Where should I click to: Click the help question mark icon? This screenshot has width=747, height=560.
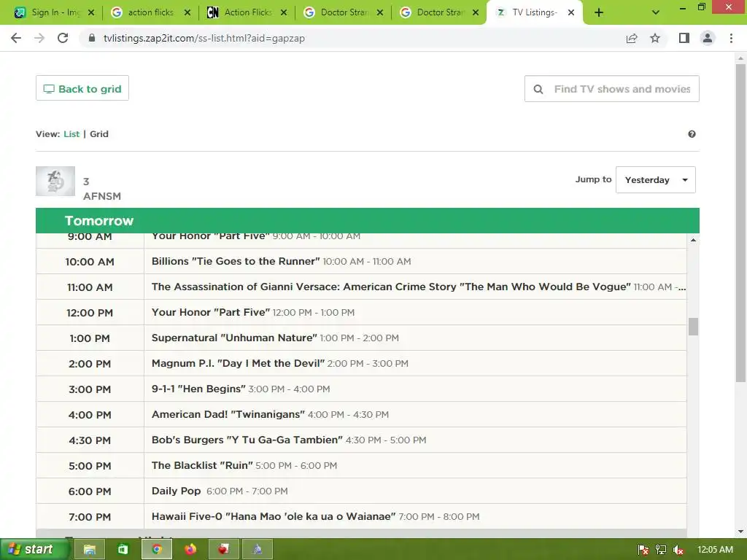point(692,134)
